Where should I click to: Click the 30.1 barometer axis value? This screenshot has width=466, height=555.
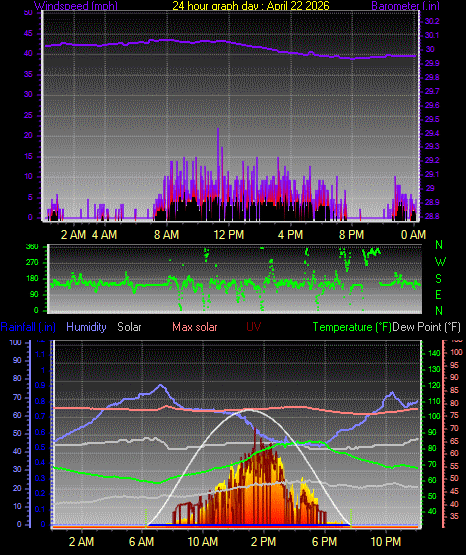[x=432, y=35]
